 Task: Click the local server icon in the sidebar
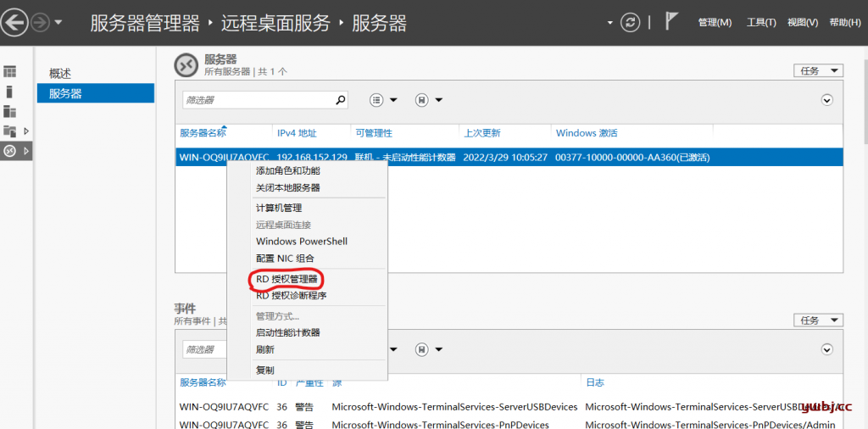pyautogui.click(x=9, y=92)
